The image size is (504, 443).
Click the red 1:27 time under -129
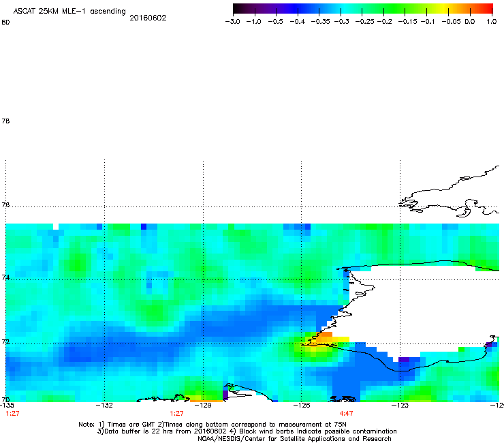click(177, 414)
